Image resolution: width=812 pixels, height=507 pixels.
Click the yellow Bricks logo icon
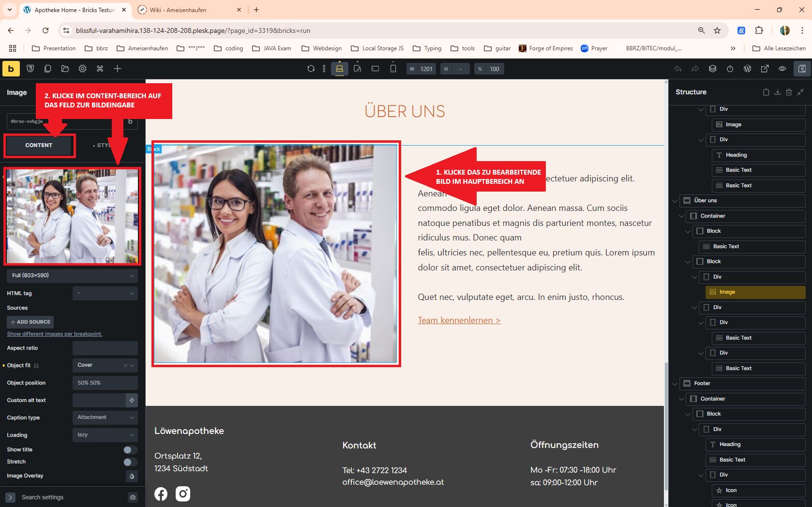[11, 69]
